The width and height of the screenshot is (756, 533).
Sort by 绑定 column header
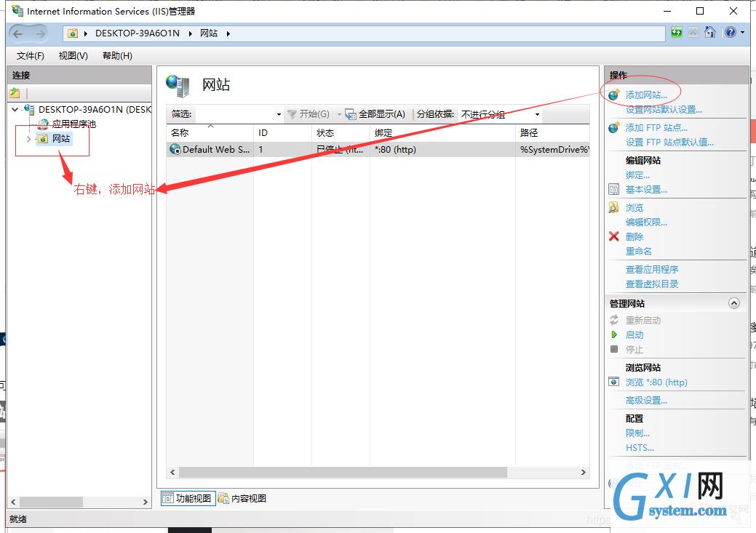(442, 132)
